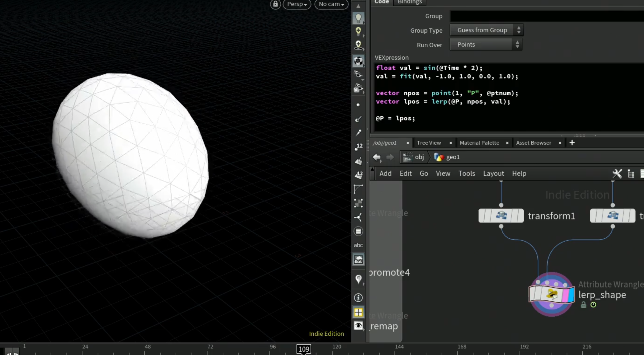Switch to the Tree View tab

coord(429,143)
